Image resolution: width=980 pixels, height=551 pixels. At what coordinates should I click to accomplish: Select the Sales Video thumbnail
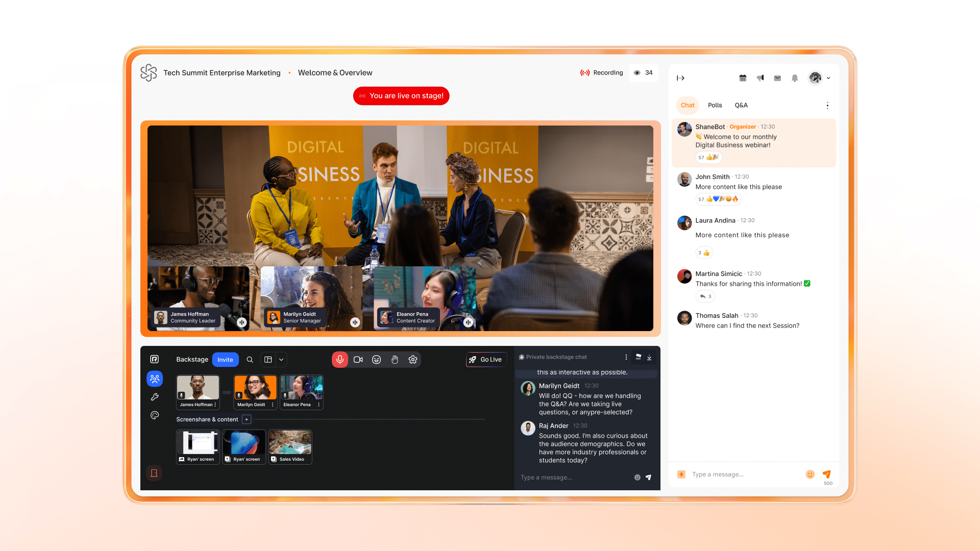(x=290, y=446)
